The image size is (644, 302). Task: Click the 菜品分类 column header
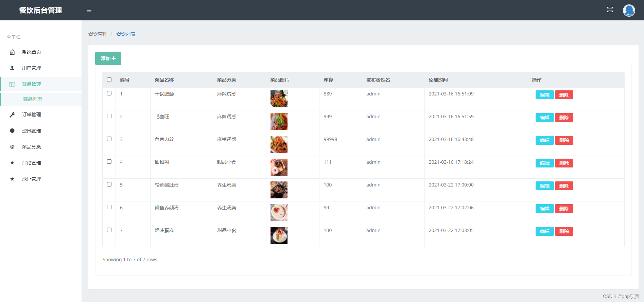[x=227, y=80]
